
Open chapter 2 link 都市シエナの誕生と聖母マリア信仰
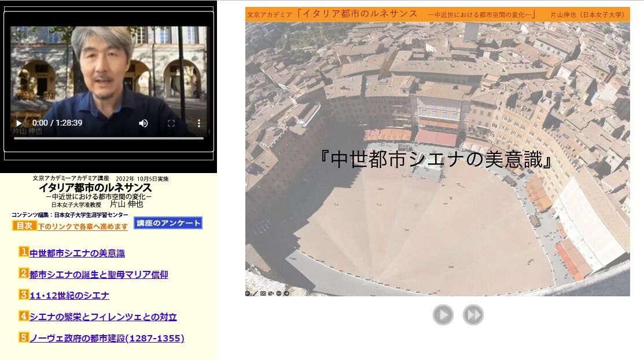(x=99, y=274)
